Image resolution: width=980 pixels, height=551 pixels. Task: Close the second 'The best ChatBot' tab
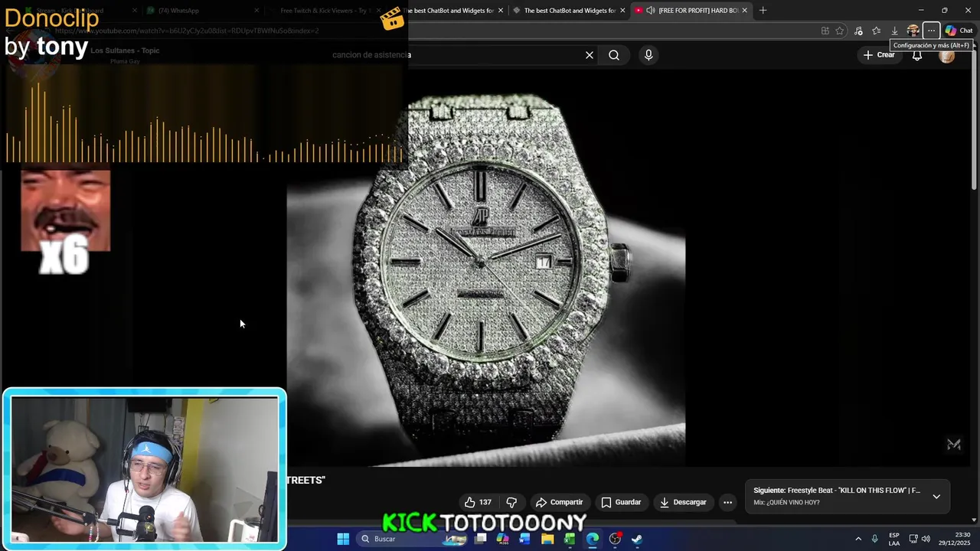click(622, 11)
